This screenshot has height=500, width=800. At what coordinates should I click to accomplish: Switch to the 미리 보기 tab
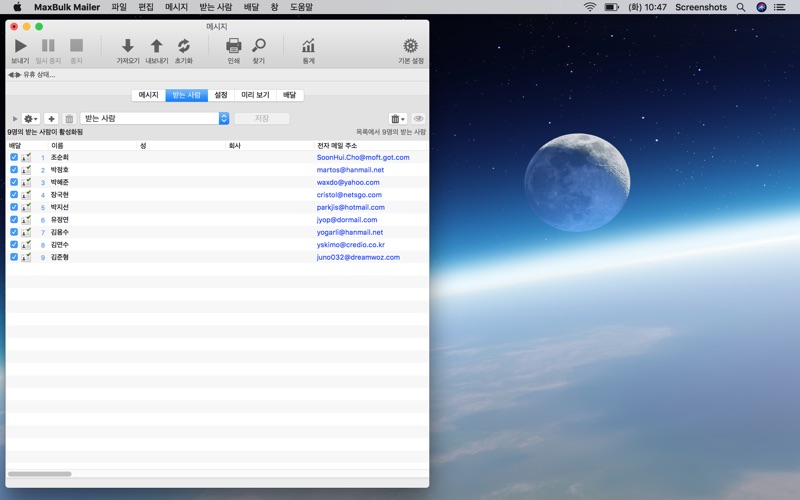[x=255, y=95]
